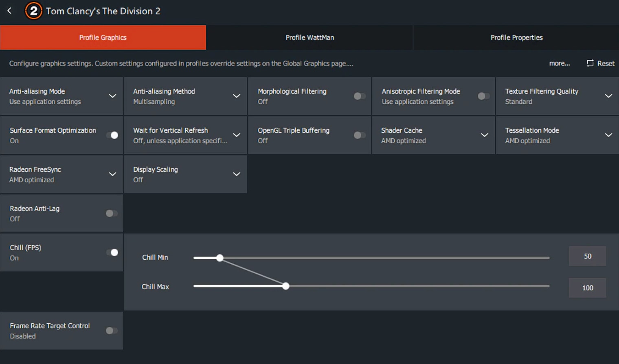
Task: Click the Reset square icon
Action: (x=590, y=63)
